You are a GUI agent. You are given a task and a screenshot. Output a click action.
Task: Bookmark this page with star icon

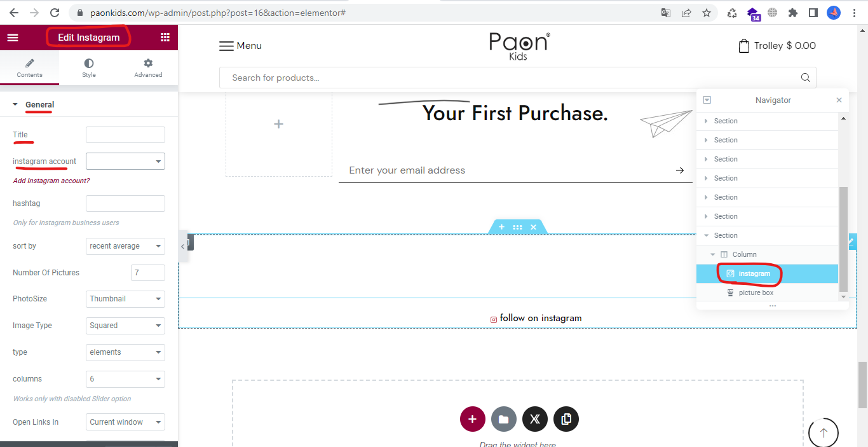[x=707, y=13]
